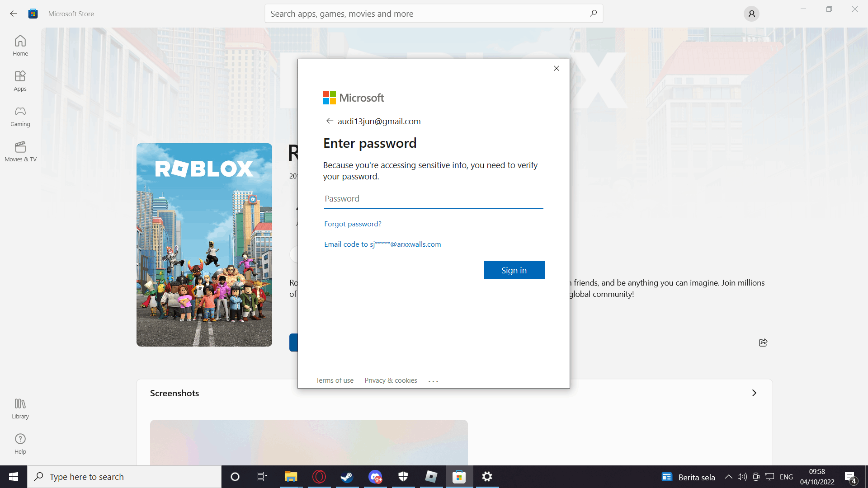Click the Meet Now tray icon
Image resolution: width=868 pixels, height=488 pixels.
coord(756,477)
